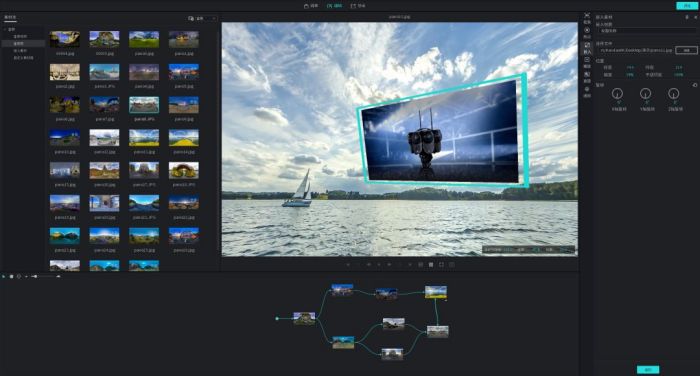Open the filter dropdown above the thumbnail grid

click(206, 18)
